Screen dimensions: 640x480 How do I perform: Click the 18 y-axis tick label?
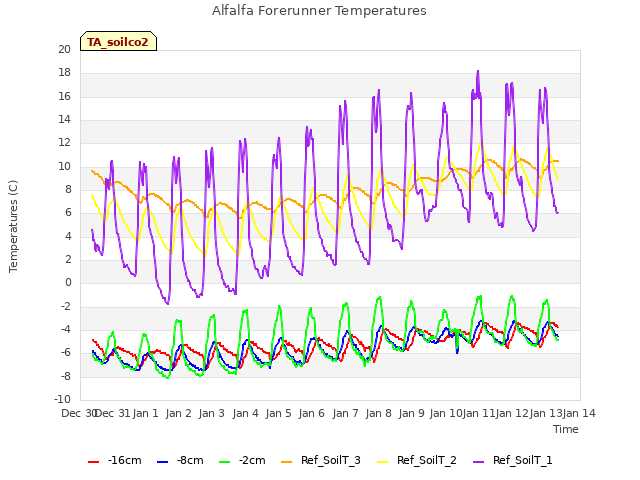(x=64, y=73)
